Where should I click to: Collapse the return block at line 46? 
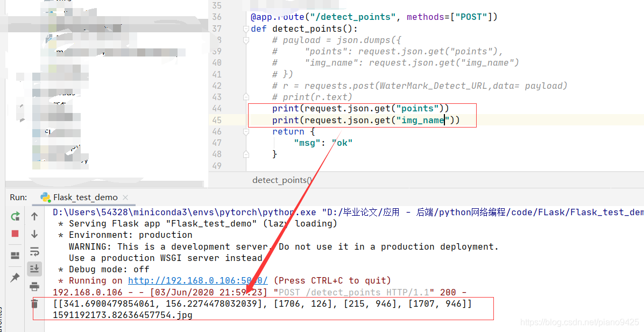click(x=246, y=131)
